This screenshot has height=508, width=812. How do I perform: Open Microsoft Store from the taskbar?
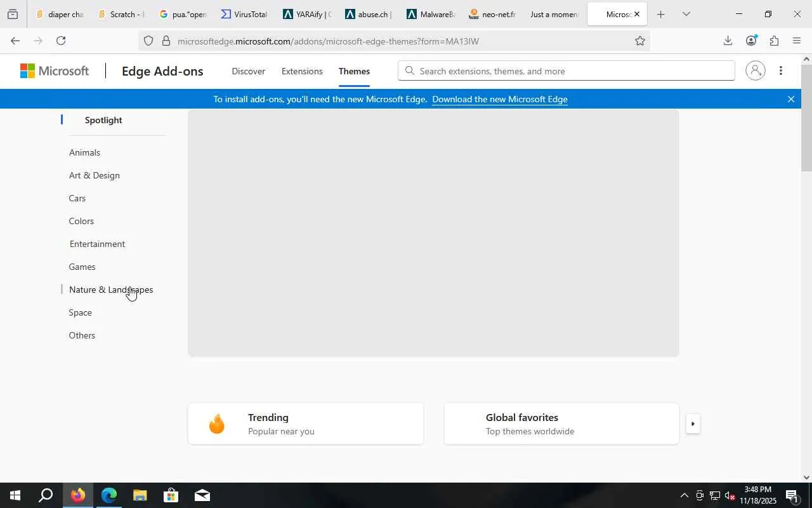171,495
